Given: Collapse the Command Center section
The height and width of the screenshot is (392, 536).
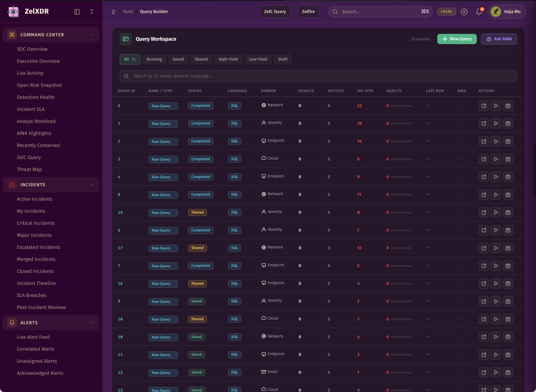Looking at the screenshot, I should [92, 35].
